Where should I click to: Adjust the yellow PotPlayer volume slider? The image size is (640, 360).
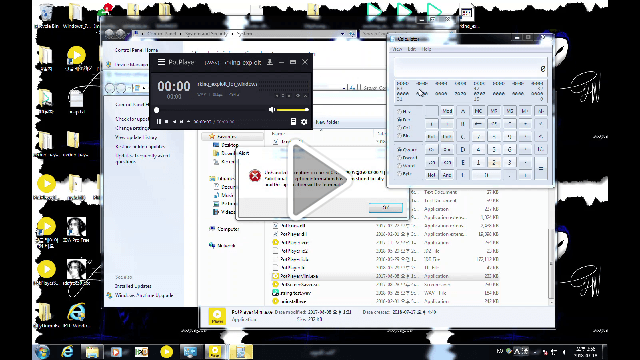click(x=293, y=109)
